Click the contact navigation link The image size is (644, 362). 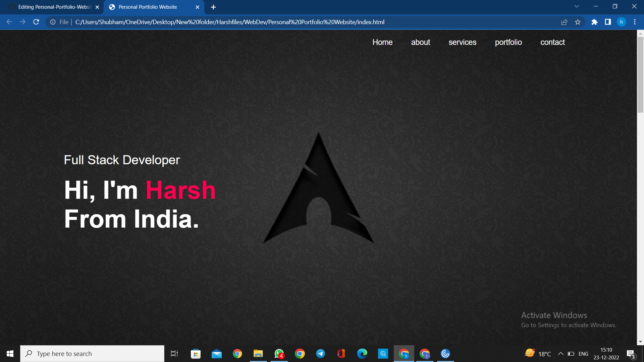point(552,42)
